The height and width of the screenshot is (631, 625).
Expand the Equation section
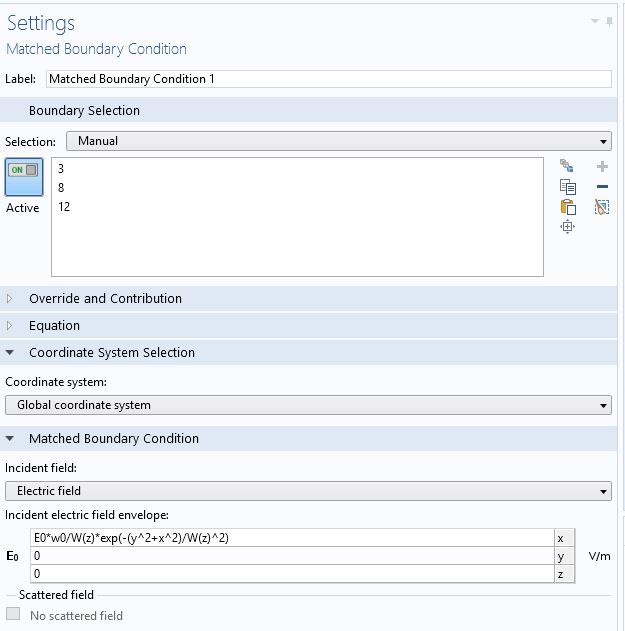click(54, 325)
